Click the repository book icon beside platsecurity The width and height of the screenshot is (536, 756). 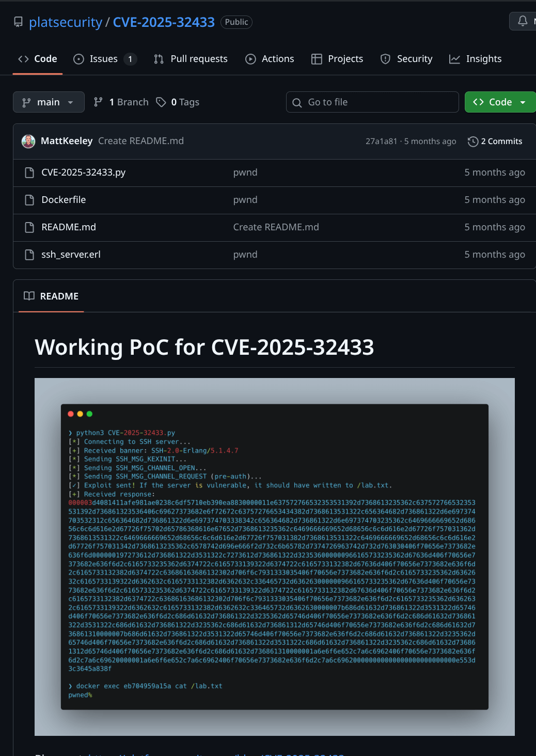(x=18, y=22)
